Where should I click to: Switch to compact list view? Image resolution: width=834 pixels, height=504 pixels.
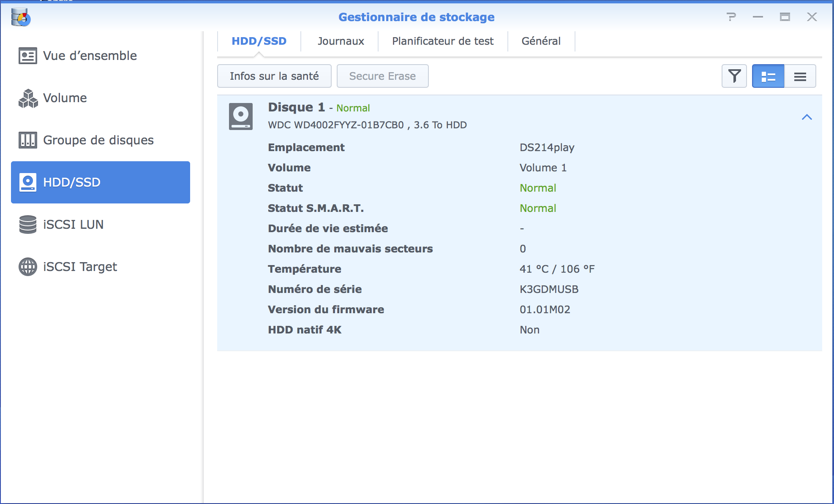click(800, 76)
